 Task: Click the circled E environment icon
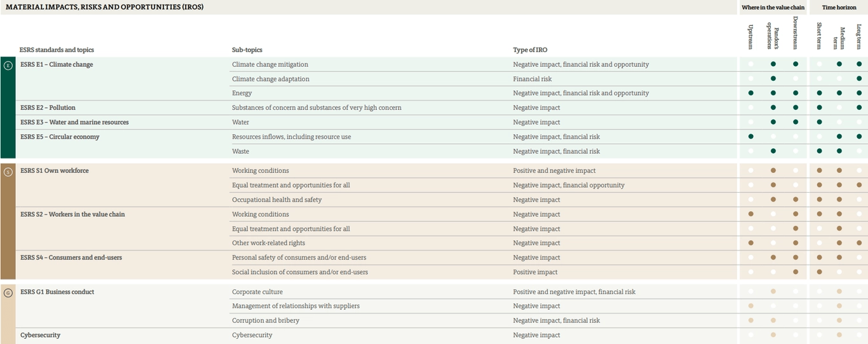tap(8, 65)
